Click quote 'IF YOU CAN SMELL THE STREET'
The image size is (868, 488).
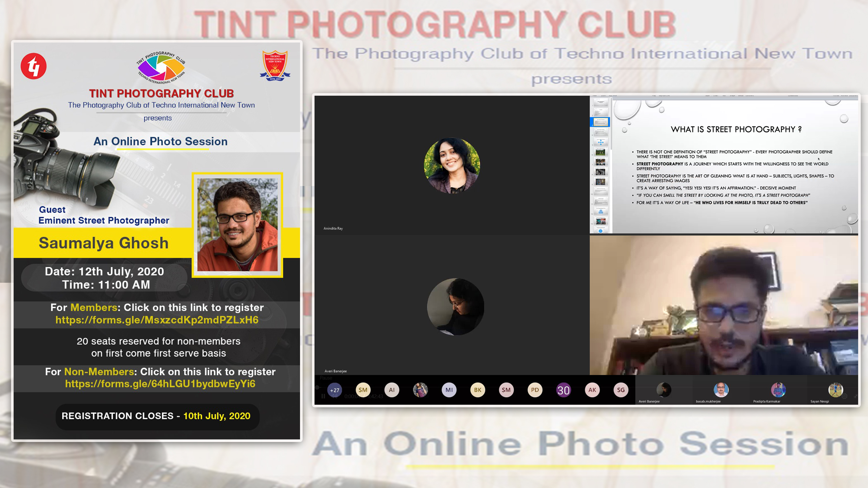point(723,195)
